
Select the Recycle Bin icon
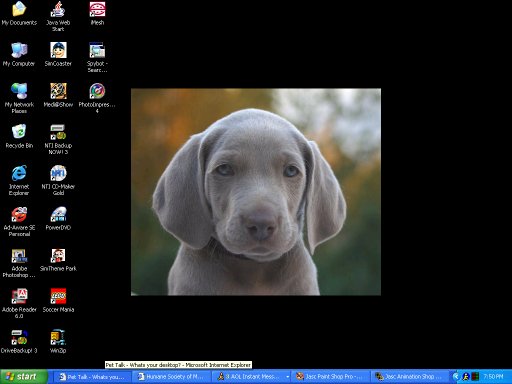(19, 136)
